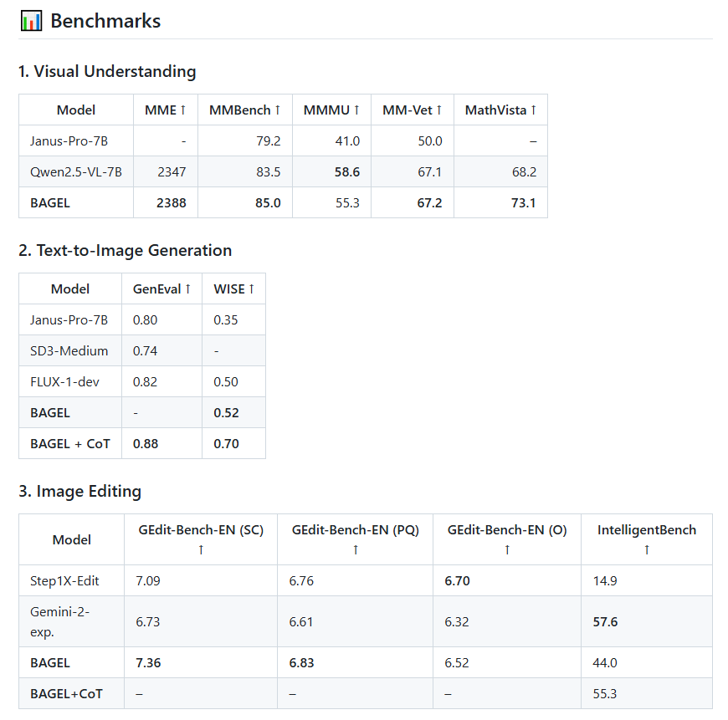Screen dimensions: 728x720
Task: Click the WISE column header
Action: pyautogui.click(x=233, y=289)
